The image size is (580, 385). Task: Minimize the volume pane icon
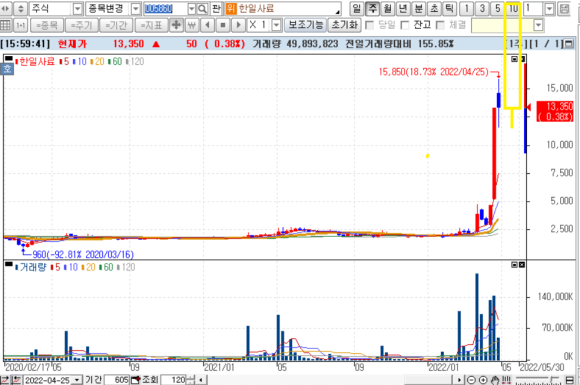click(x=514, y=265)
